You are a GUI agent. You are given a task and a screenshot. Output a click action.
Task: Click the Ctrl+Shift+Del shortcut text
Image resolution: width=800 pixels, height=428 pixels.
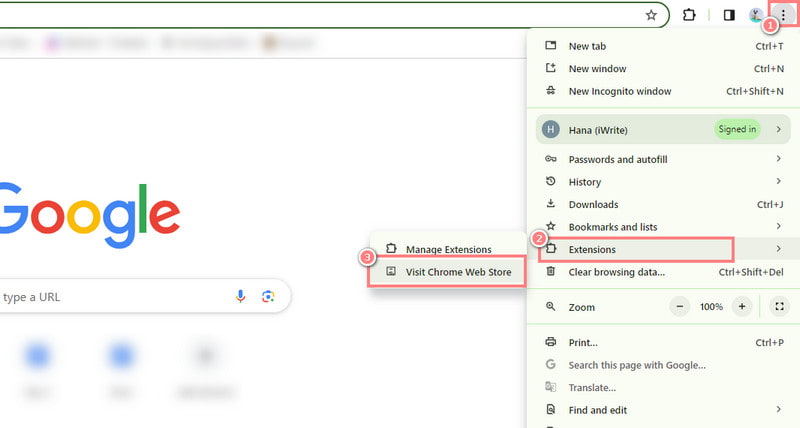pos(751,272)
